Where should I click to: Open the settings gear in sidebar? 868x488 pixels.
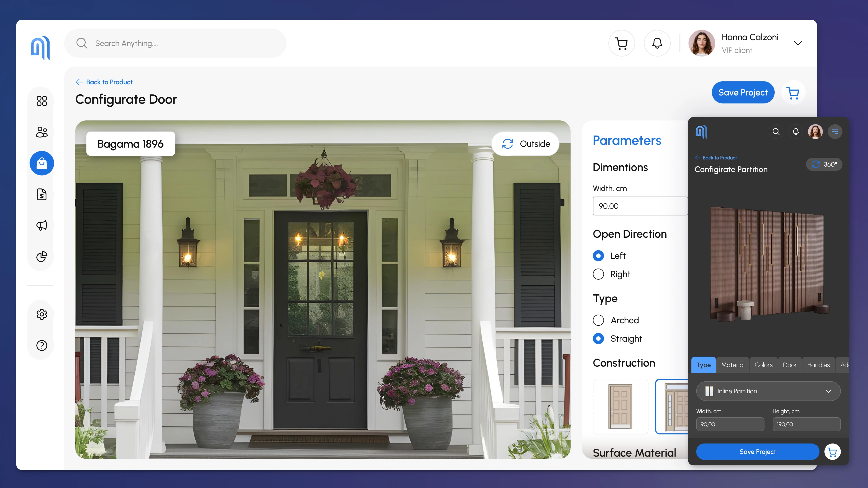coord(42,314)
